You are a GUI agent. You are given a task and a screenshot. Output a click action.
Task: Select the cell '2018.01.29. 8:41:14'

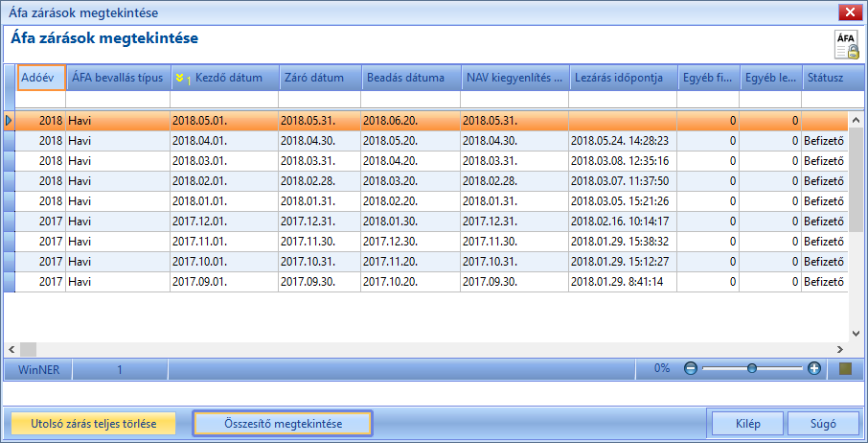[623, 281]
